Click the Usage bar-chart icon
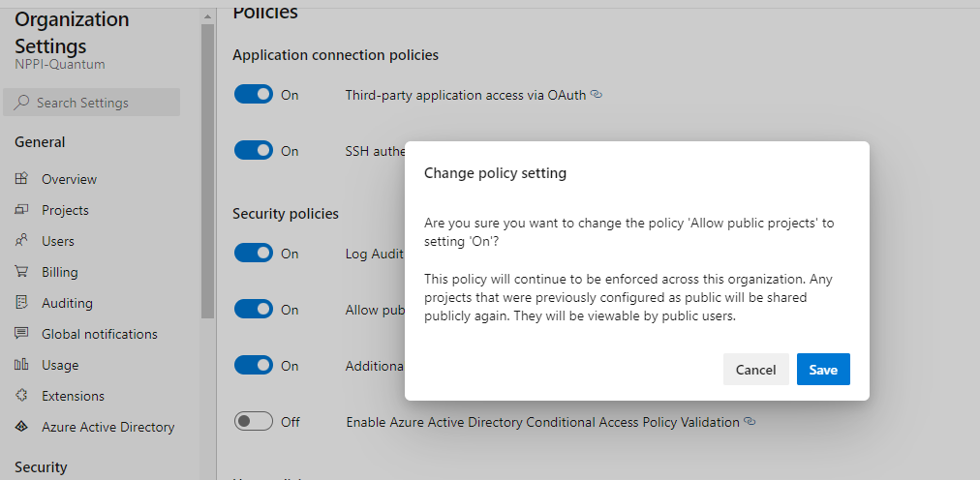 pos(22,365)
